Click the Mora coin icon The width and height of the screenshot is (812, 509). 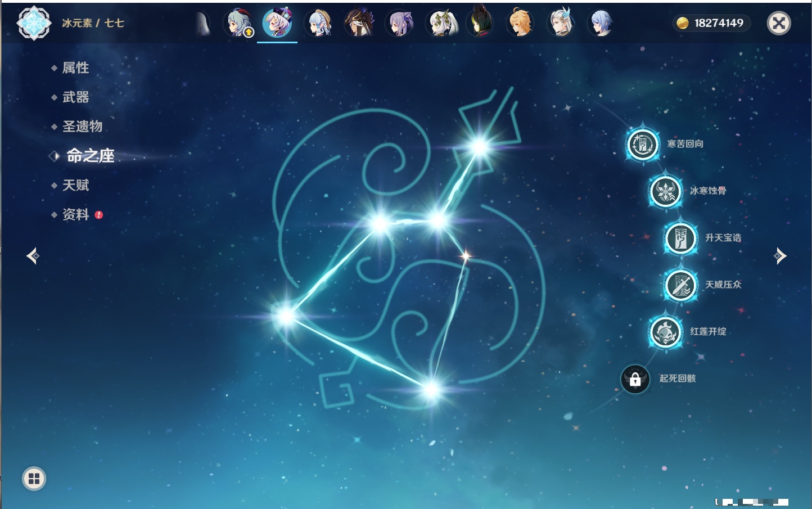click(x=683, y=23)
